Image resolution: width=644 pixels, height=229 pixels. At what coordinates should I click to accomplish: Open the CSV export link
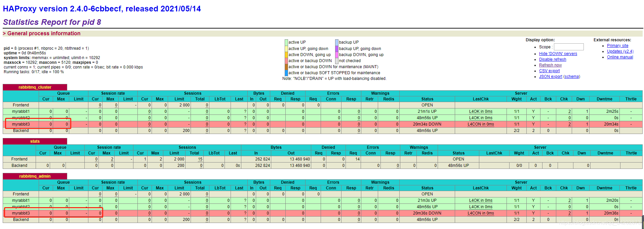(x=549, y=71)
